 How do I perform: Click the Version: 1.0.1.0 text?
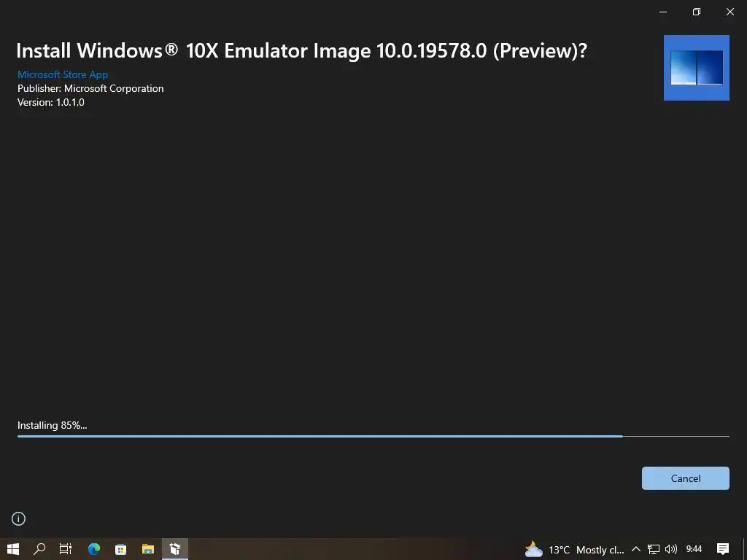pyautogui.click(x=51, y=102)
